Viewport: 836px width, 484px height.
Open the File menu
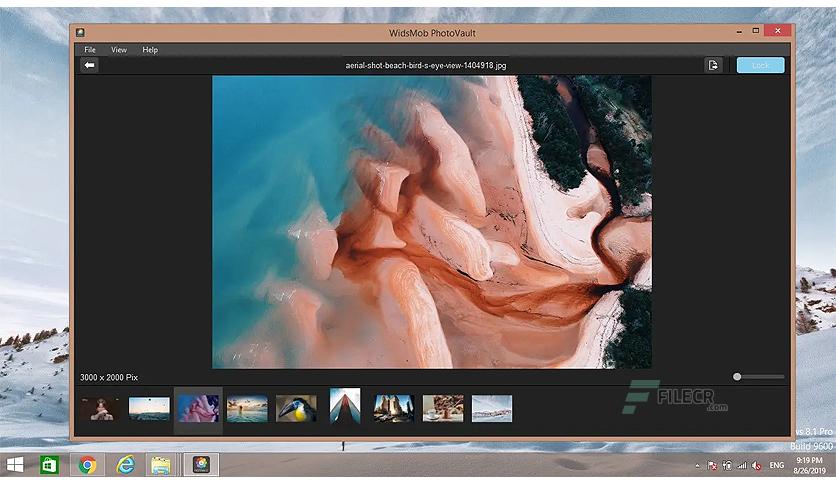[x=90, y=50]
